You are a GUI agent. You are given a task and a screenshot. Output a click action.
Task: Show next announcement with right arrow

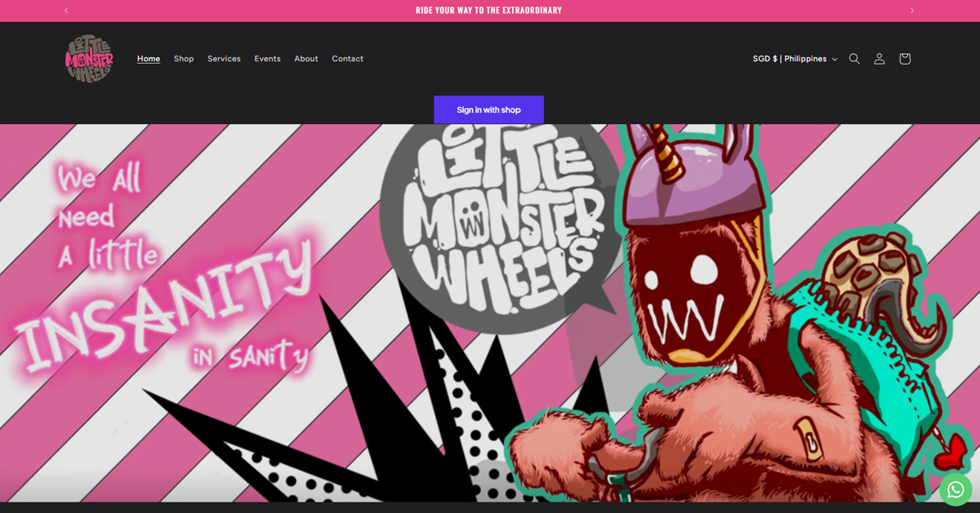pyautogui.click(x=912, y=11)
